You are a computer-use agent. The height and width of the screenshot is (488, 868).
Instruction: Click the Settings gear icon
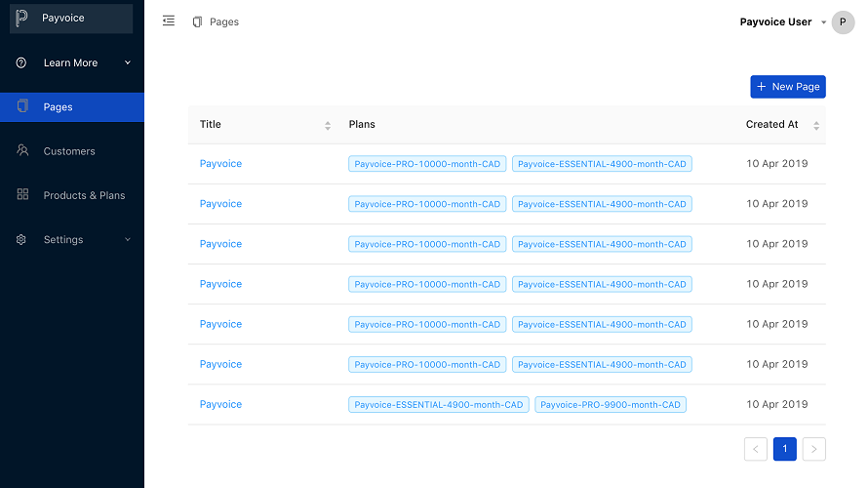pos(21,239)
